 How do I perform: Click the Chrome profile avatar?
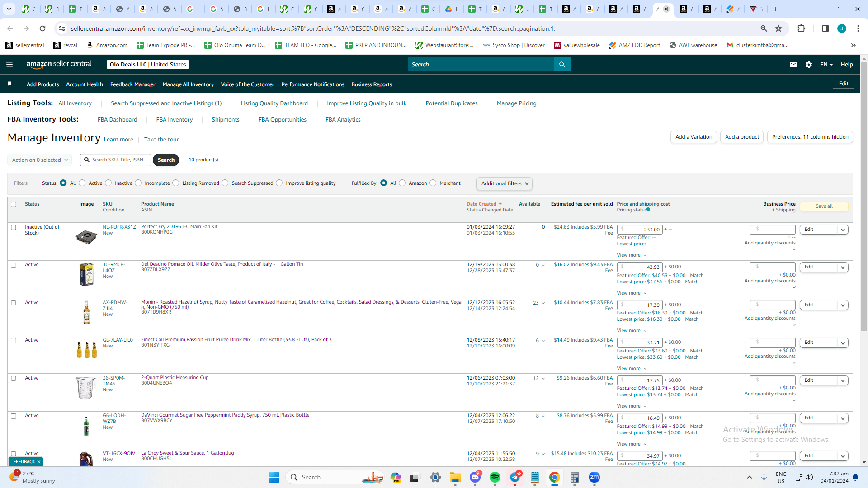pyautogui.click(x=842, y=28)
